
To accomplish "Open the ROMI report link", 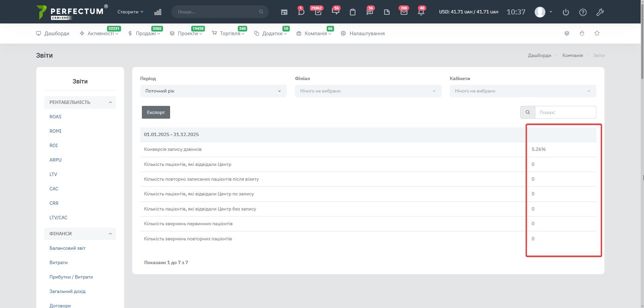I will 55,131.
